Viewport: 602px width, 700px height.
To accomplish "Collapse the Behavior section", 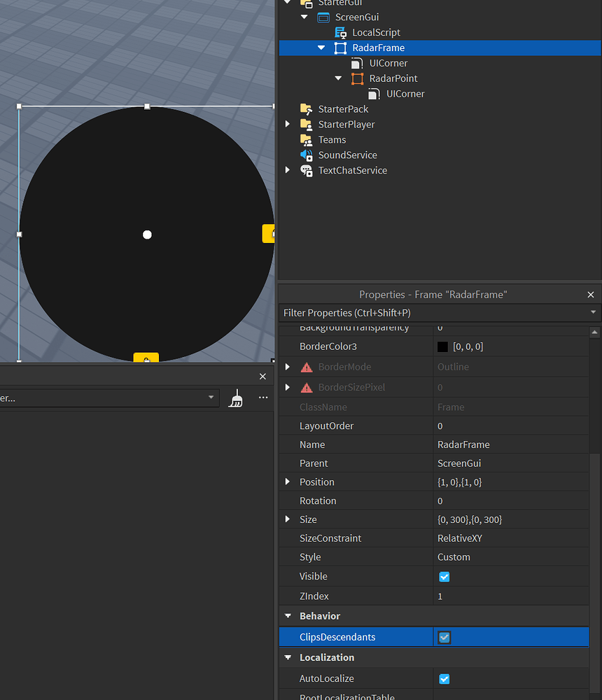I will point(288,616).
